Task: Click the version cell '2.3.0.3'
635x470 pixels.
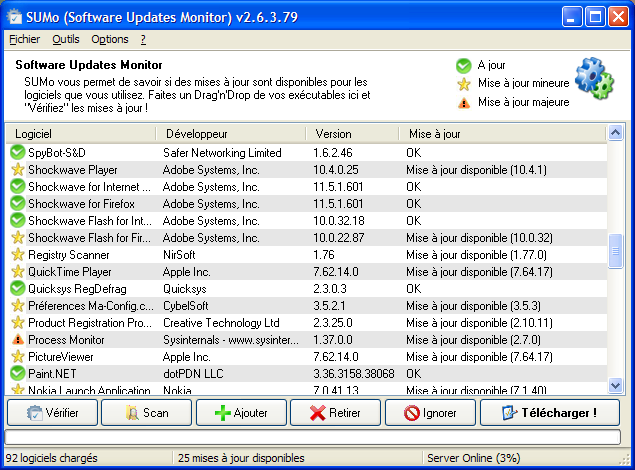Action: coord(330,289)
